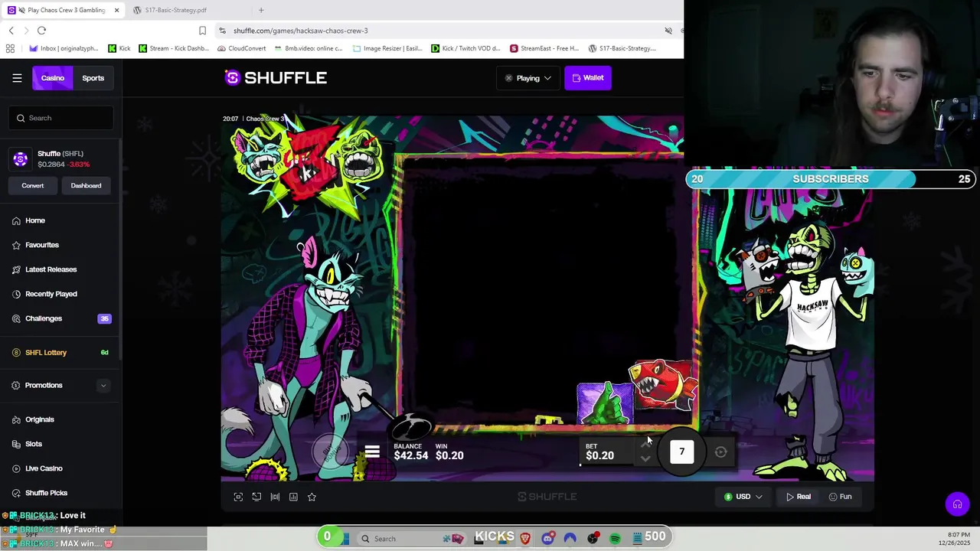Open the game statistics chart icon
This screenshot has height=551, width=980.
tap(293, 497)
